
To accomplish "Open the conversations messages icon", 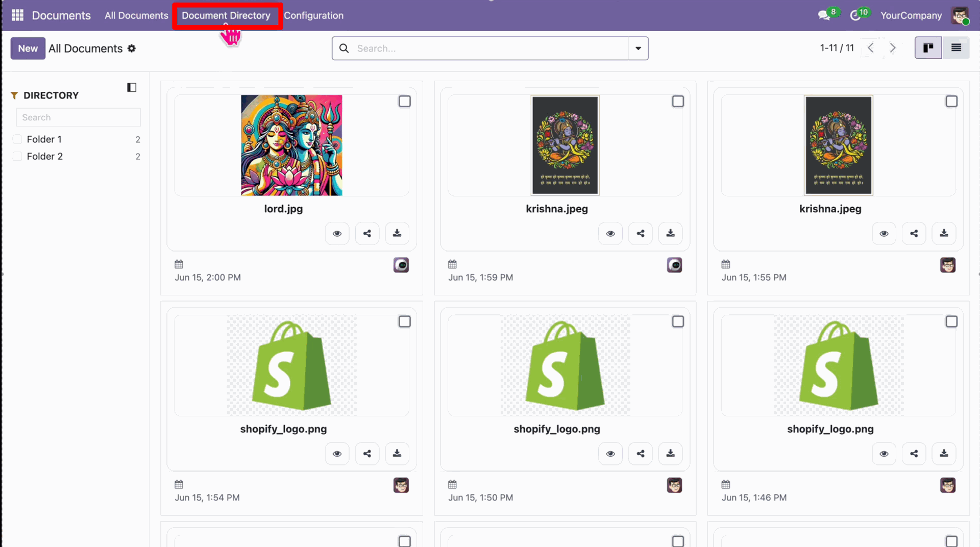I will (x=824, y=15).
